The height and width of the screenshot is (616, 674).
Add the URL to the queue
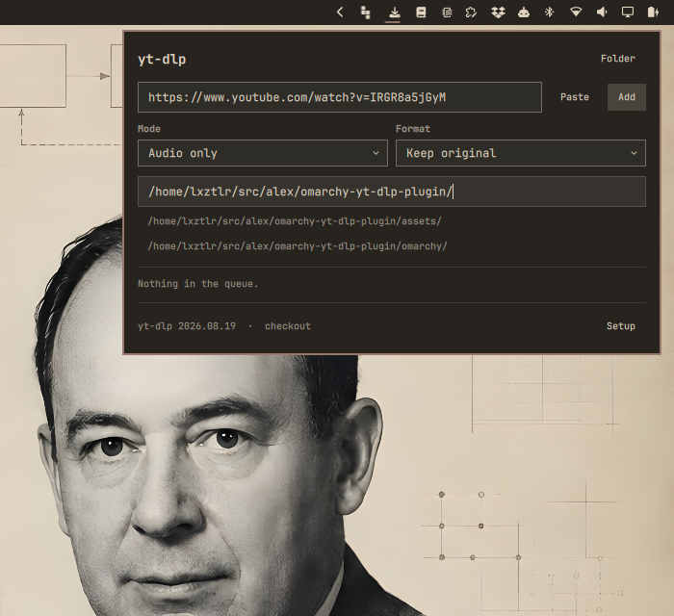pyautogui.click(x=626, y=97)
